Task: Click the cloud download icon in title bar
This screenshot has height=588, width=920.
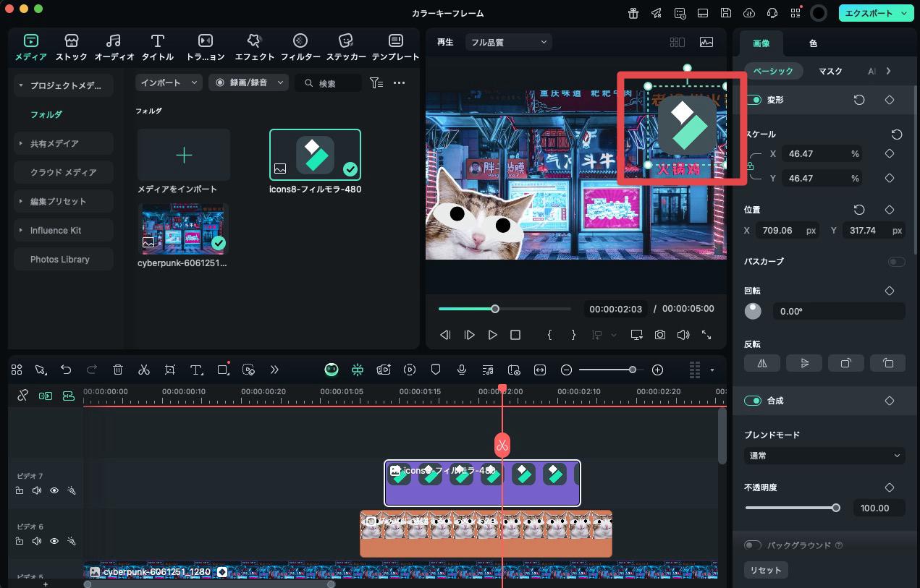Action: (749, 13)
